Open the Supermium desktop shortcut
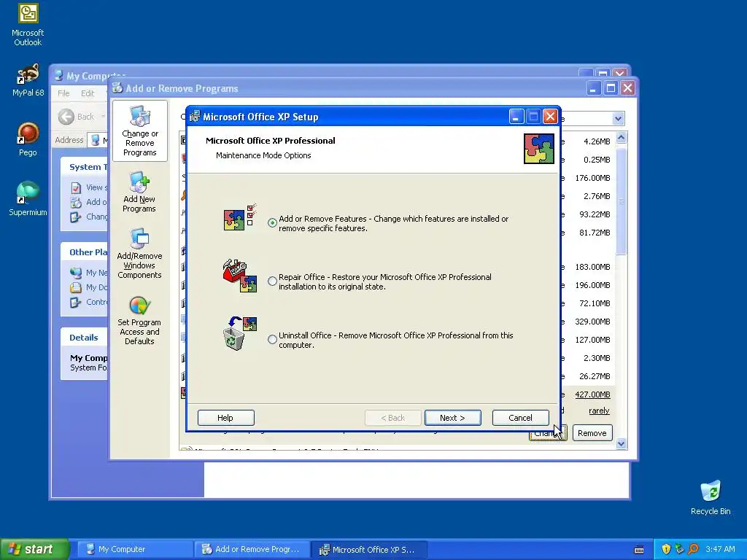The image size is (747, 560). coord(28,199)
